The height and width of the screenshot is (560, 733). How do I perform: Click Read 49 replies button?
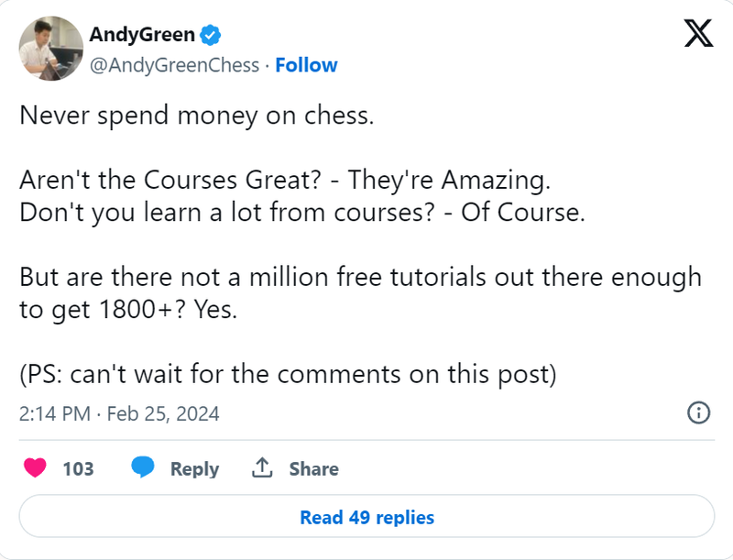(366, 518)
